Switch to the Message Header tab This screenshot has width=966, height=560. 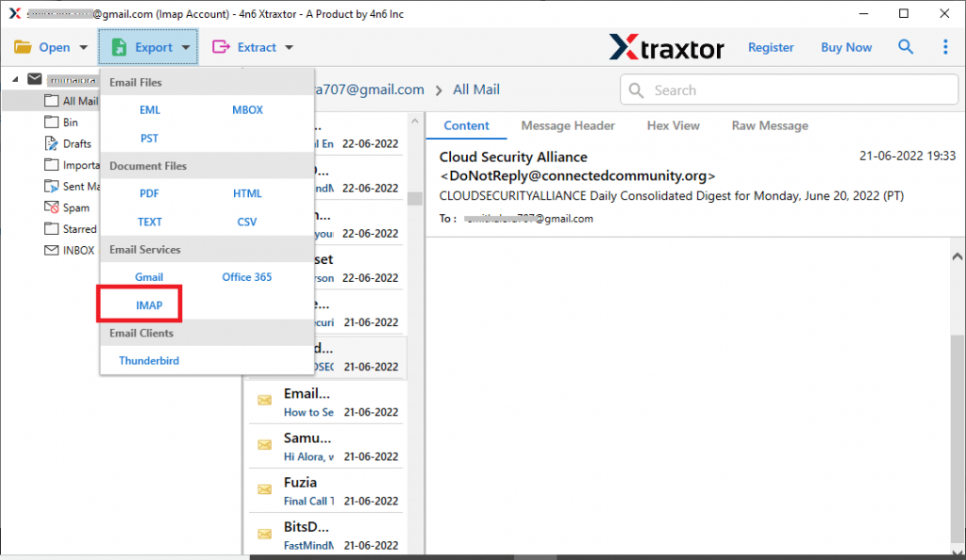pos(567,125)
